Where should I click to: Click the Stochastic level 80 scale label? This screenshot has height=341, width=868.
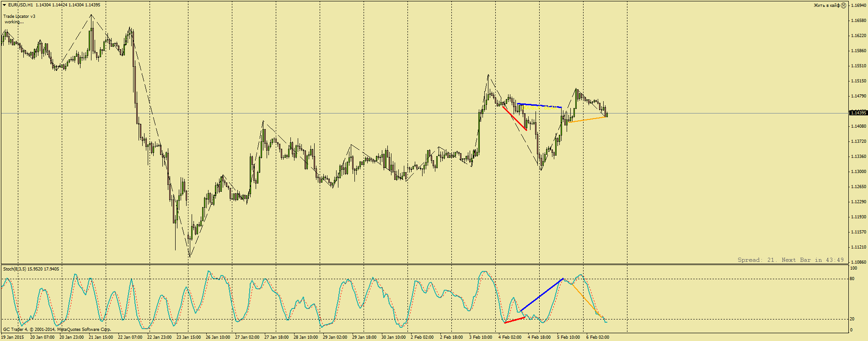[852, 279]
